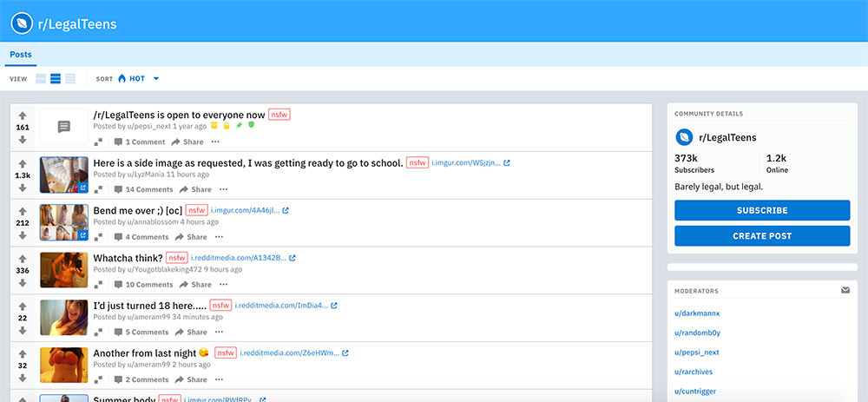Open moderator u/darkmannx profile
Image resolution: width=868 pixels, height=402 pixels.
pyautogui.click(x=696, y=313)
